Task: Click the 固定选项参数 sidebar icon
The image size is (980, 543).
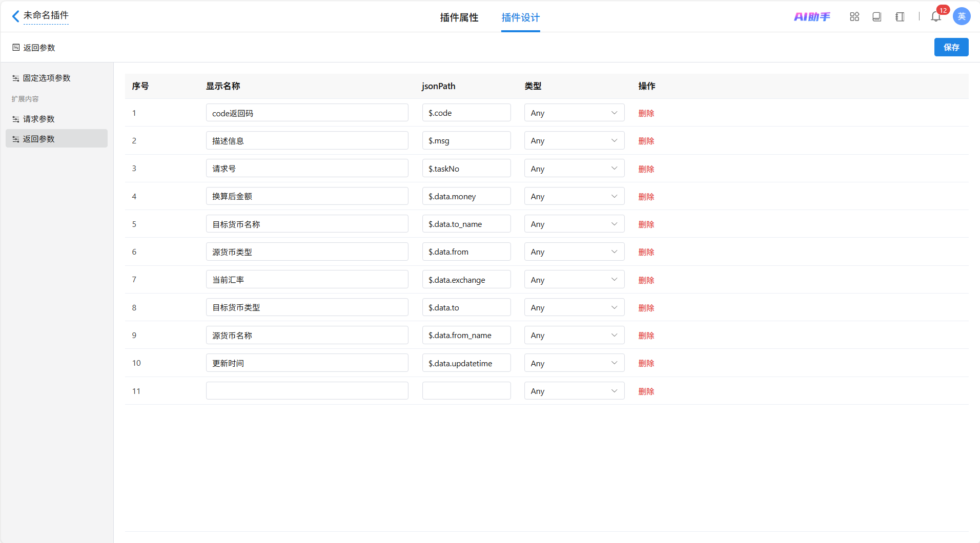Action: click(x=16, y=78)
